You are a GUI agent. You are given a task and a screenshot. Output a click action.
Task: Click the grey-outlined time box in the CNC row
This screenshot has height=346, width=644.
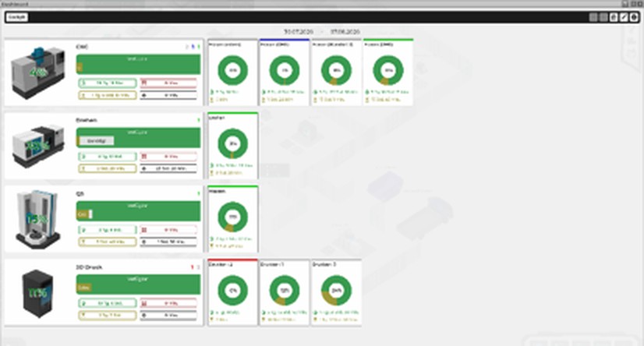tap(168, 95)
